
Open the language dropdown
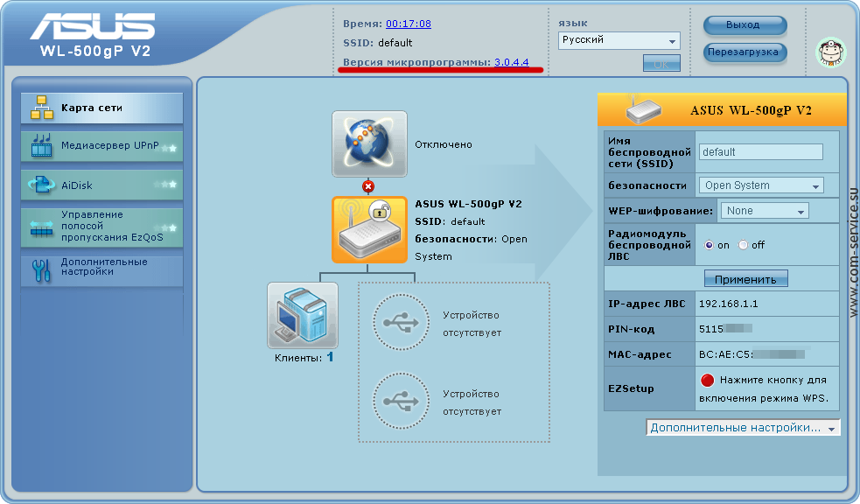point(619,40)
